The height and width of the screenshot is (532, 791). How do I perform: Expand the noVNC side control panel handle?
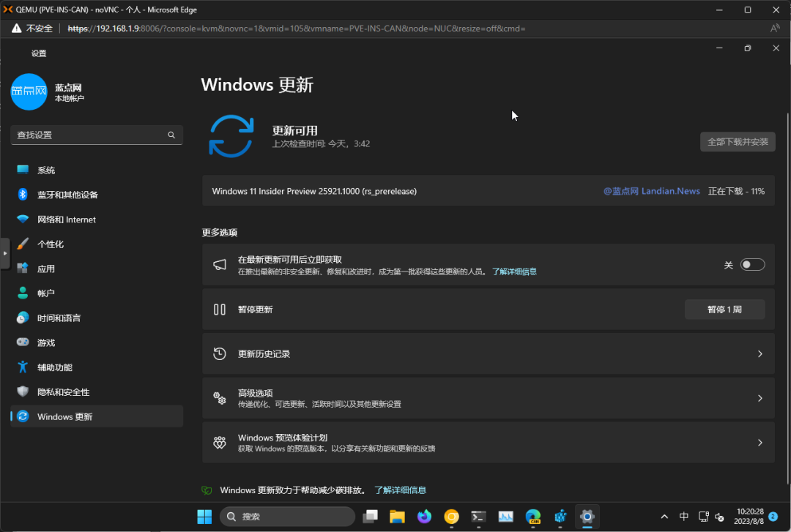(4, 253)
